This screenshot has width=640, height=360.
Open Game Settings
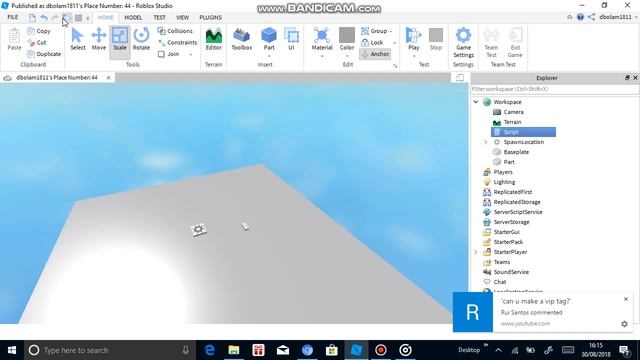463,42
